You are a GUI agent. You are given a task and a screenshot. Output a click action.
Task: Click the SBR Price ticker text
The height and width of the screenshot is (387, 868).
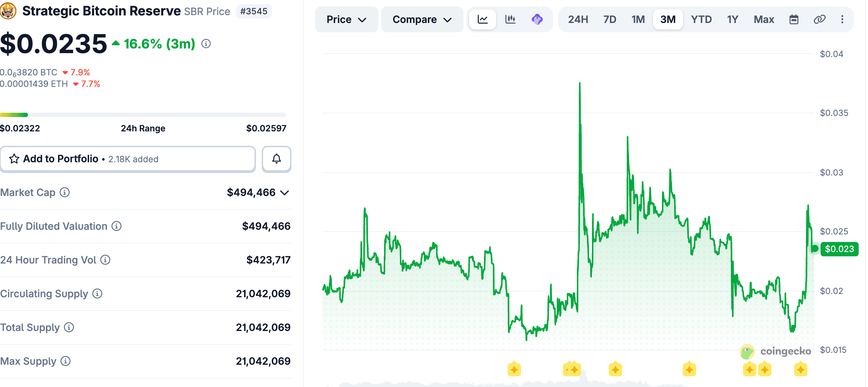(x=207, y=11)
